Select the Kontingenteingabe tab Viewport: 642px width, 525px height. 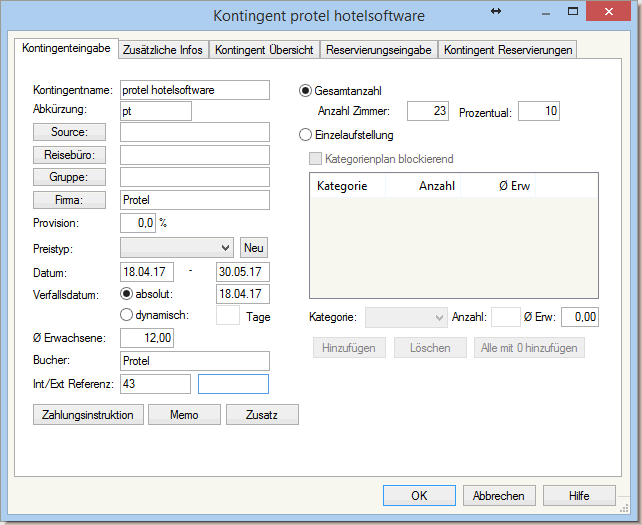pos(66,48)
